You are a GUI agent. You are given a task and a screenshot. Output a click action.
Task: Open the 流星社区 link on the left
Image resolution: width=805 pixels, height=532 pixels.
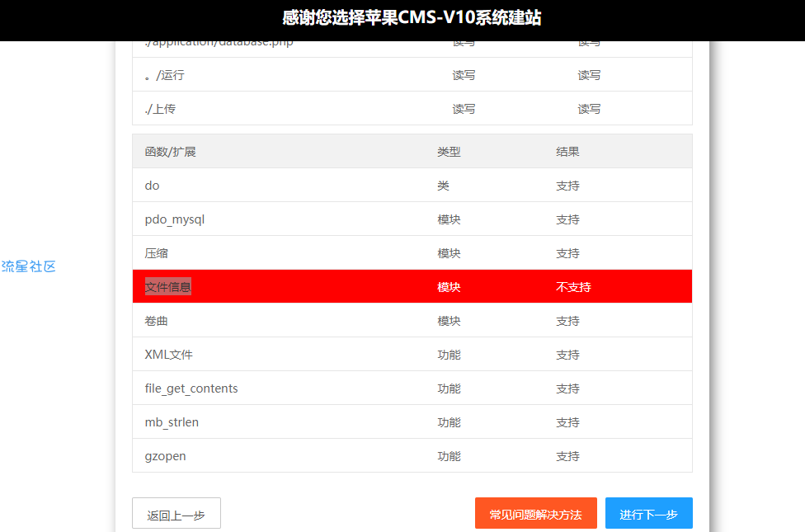pos(29,266)
